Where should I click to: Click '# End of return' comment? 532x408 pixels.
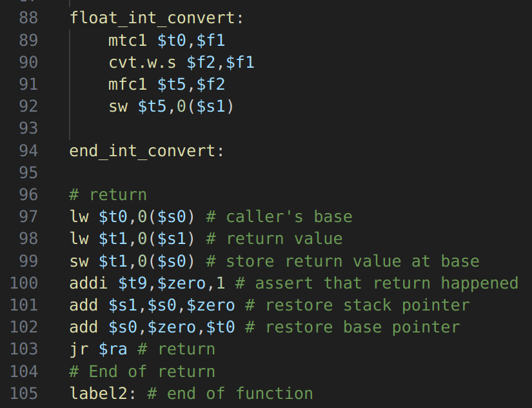click(x=142, y=371)
